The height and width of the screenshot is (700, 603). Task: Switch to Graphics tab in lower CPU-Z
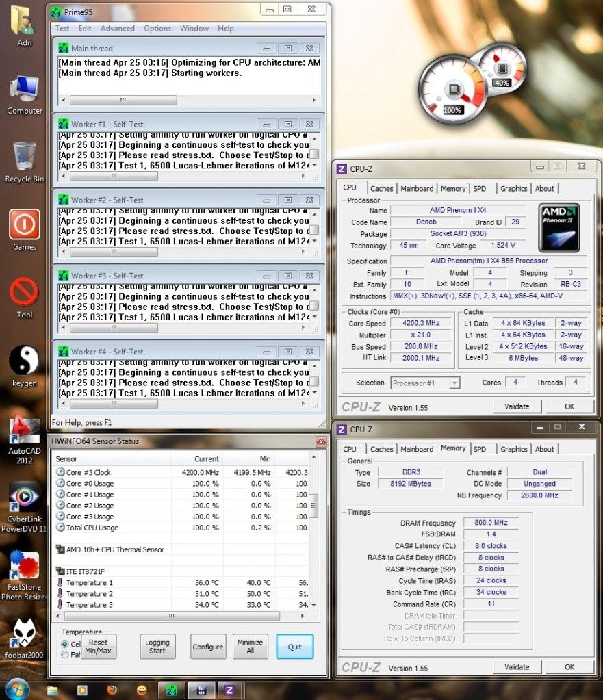point(513,449)
